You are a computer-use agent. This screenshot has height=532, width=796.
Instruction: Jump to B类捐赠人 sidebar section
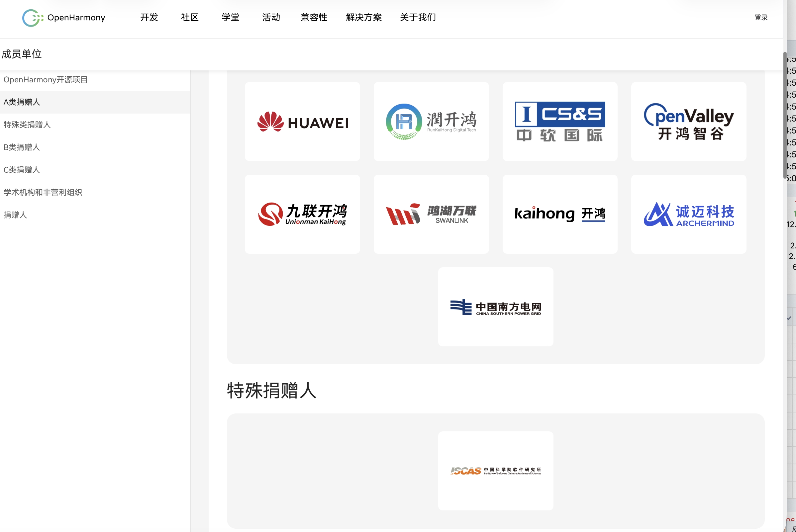pos(22,147)
